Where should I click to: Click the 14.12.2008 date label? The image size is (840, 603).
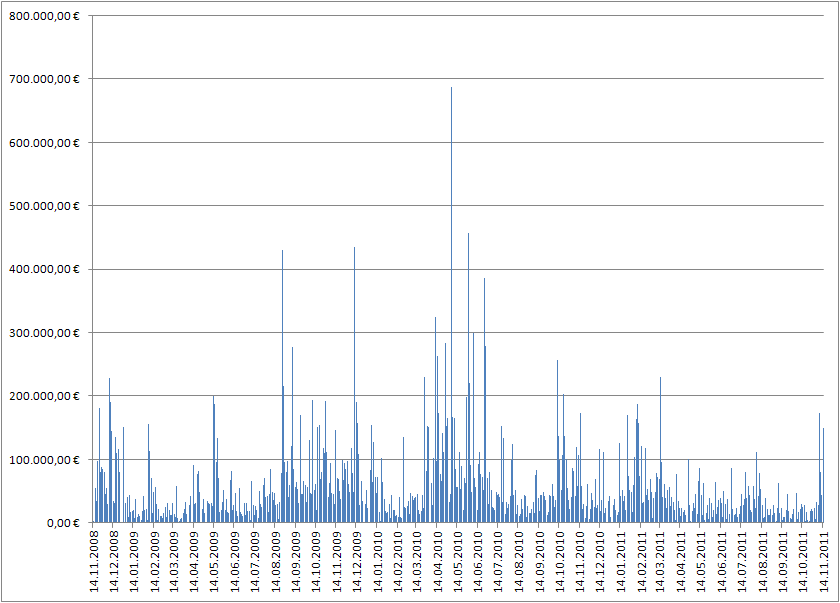tap(114, 561)
